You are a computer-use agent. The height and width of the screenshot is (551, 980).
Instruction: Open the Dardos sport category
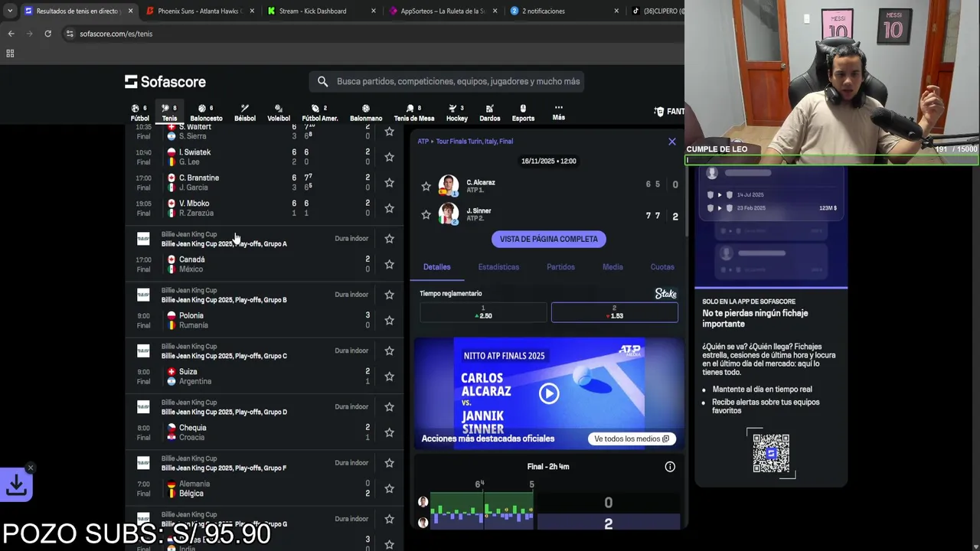[x=490, y=112]
